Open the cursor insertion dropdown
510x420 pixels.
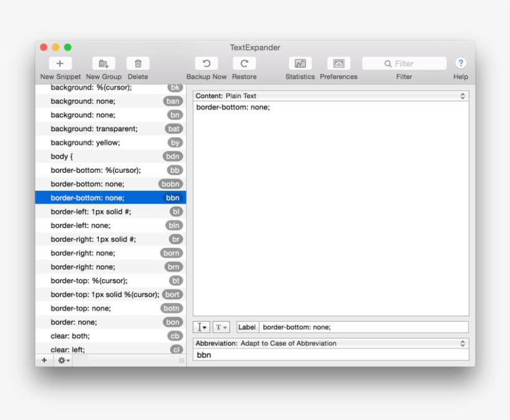click(x=201, y=326)
